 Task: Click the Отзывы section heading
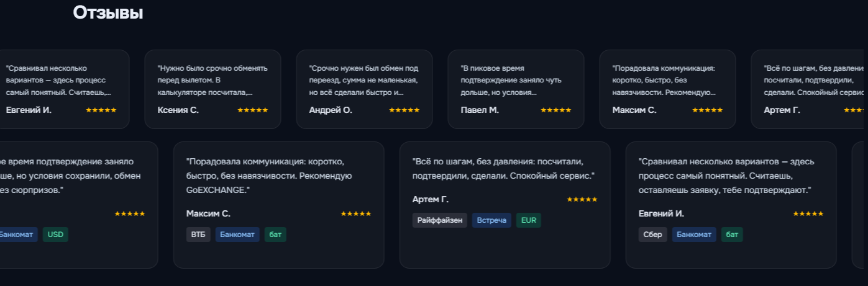click(108, 12)
